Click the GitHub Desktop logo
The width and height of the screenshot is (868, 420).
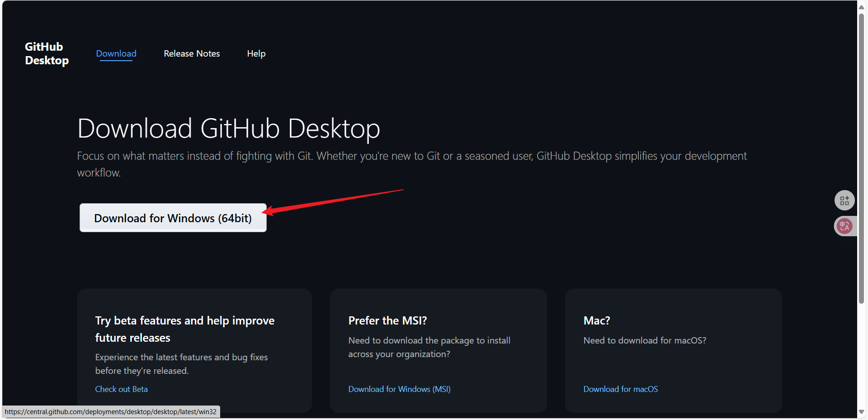46,52
